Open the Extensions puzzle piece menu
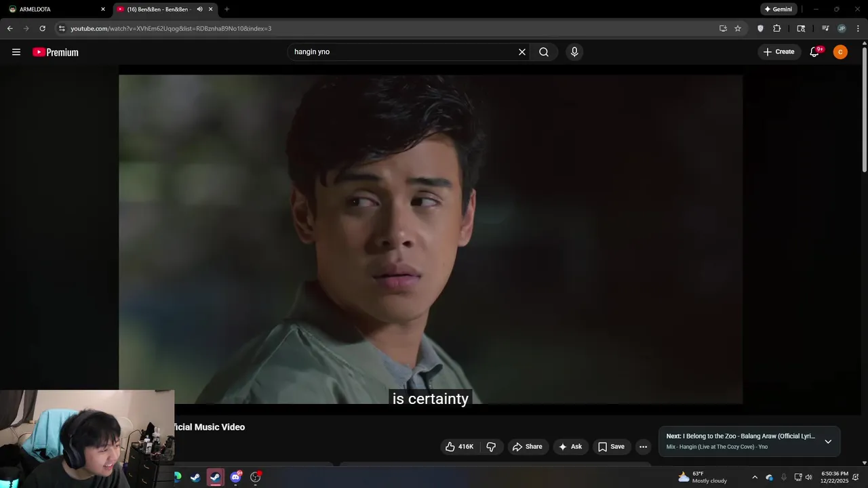Viewport: 868px width, 488px height. click(777, 28)
